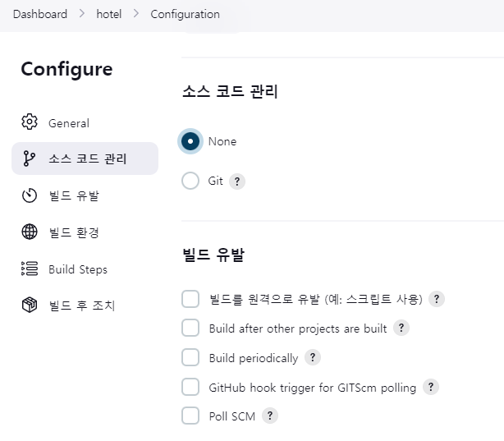Show help for Poll SCM option
Screen dimensions: 504x441
[x=270, y=416]
